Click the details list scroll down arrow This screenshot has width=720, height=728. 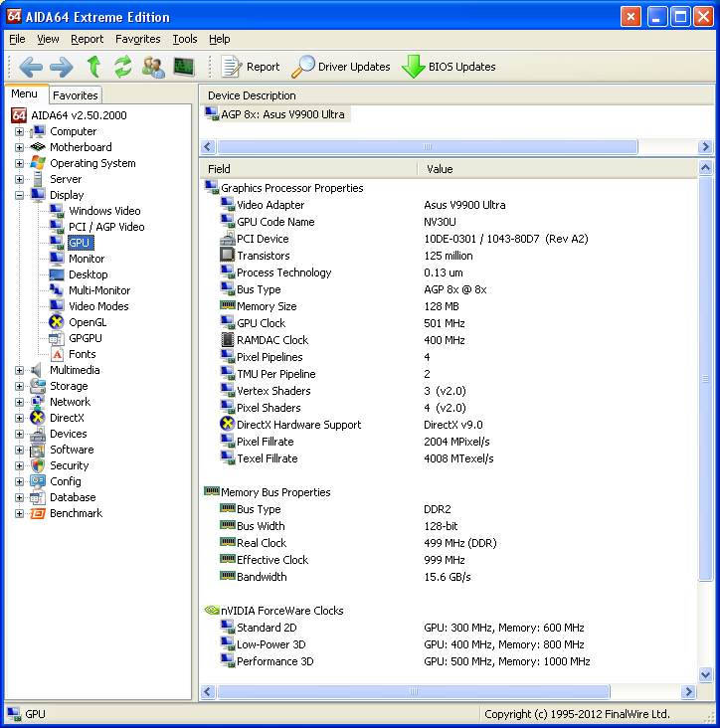[x=706, y=674]
